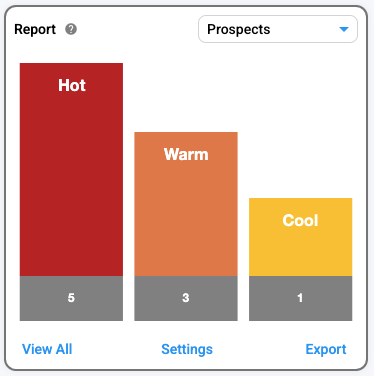This screenshot has width=374, height=376.
Task: Click the gray area under Warm bar
Action: click(x=186, y=298)
